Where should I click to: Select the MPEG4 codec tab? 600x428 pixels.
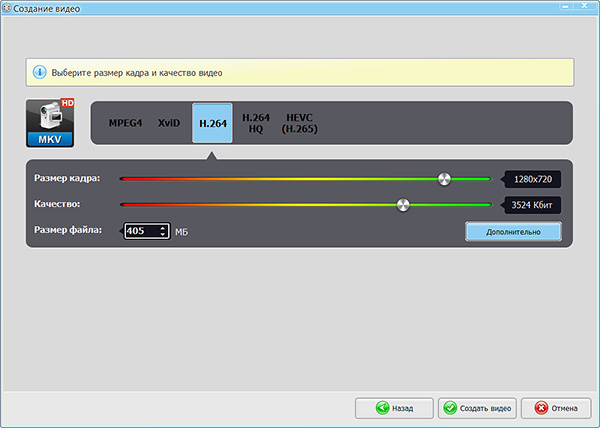click(125, 123)
